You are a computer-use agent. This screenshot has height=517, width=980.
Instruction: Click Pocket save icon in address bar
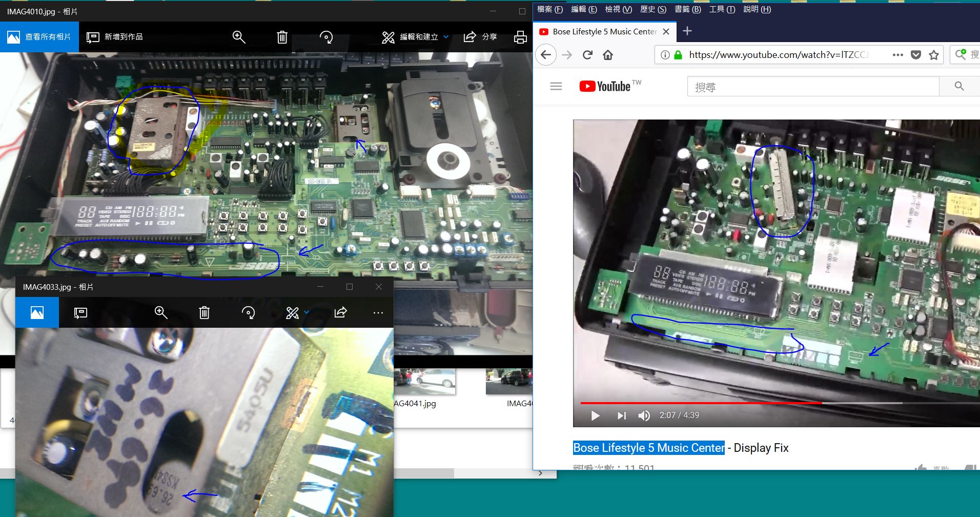[x=916, y=55]
